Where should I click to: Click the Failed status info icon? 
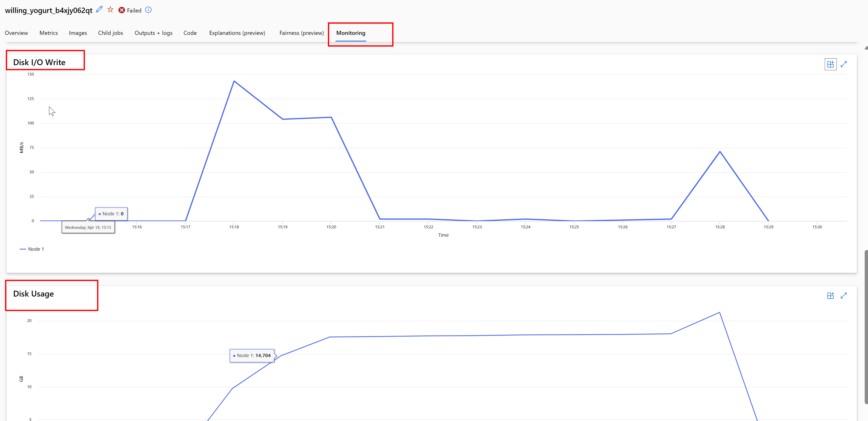[148, 10]
